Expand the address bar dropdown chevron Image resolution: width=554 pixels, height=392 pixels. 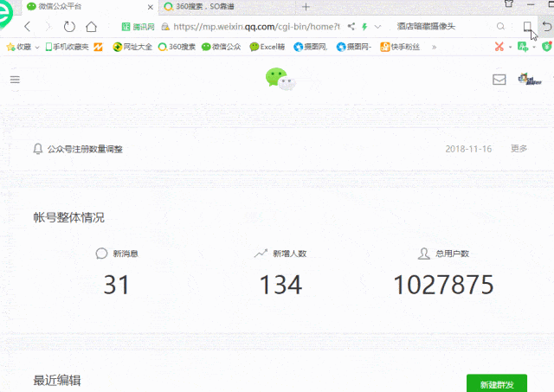[377, 27]
